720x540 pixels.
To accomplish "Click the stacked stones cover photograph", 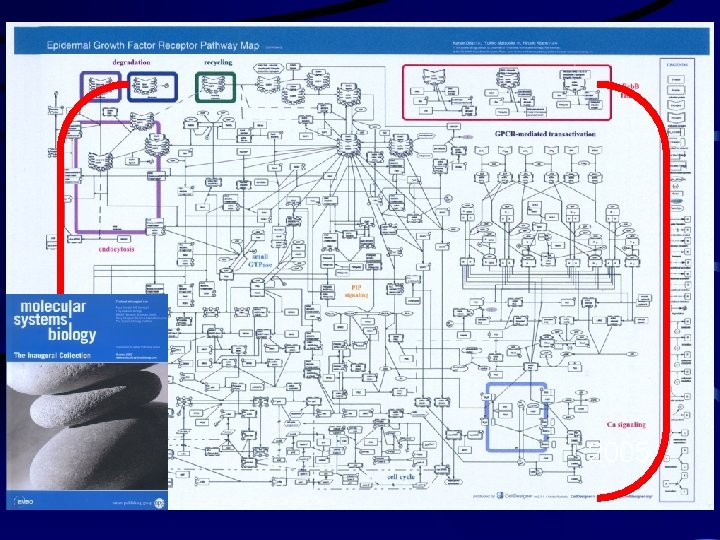I will point(87,426).
